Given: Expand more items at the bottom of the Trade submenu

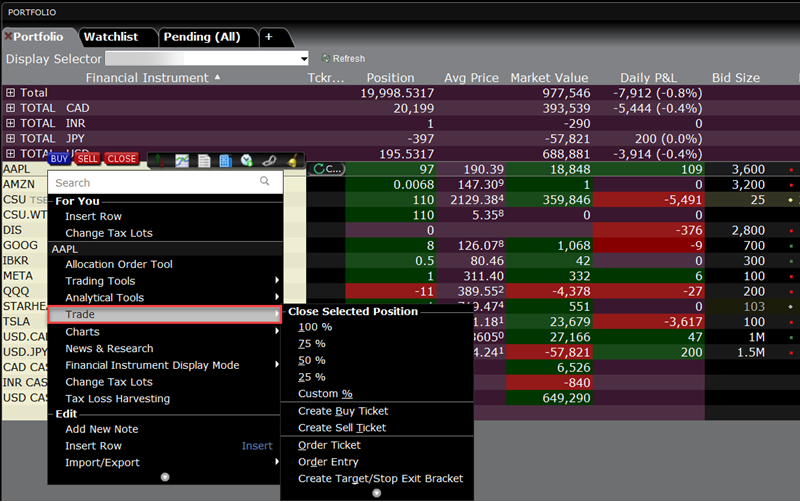Looking at the screenshot, I should click(377, 493).
